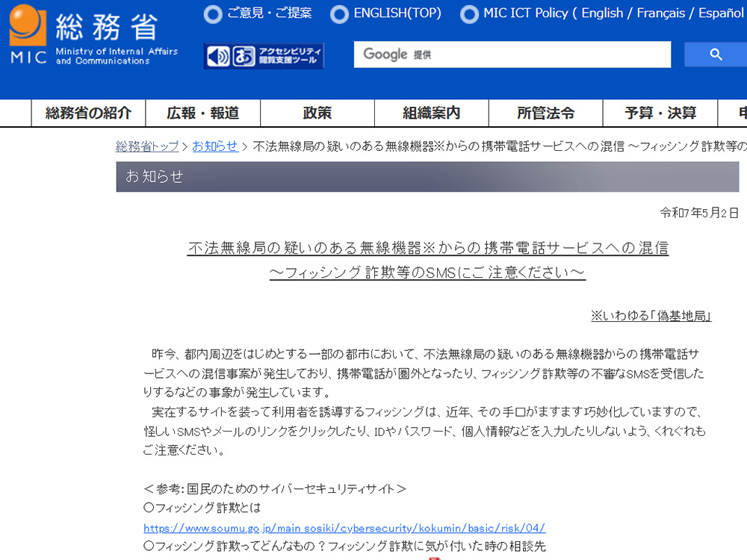Click inside the Google search field
747x560 pixels.
(512, 55)
